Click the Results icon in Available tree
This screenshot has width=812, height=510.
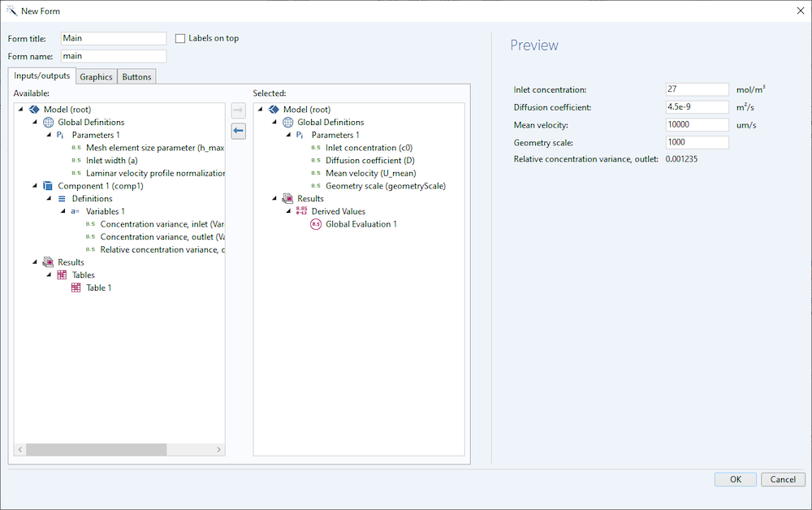pos(48,262)
